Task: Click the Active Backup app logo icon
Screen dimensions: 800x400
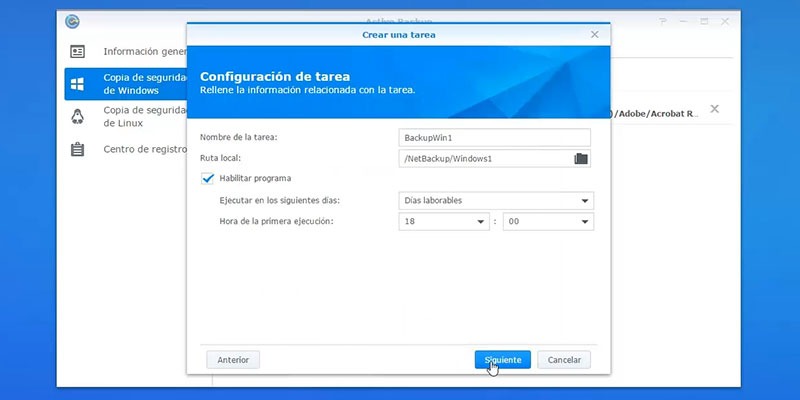Action: pyautogui.click(x=72, y=22)
